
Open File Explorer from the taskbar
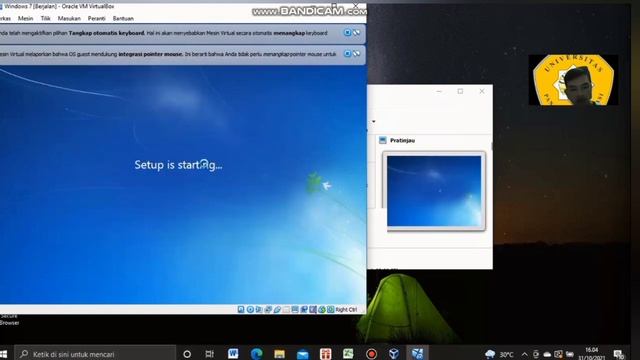280,353
